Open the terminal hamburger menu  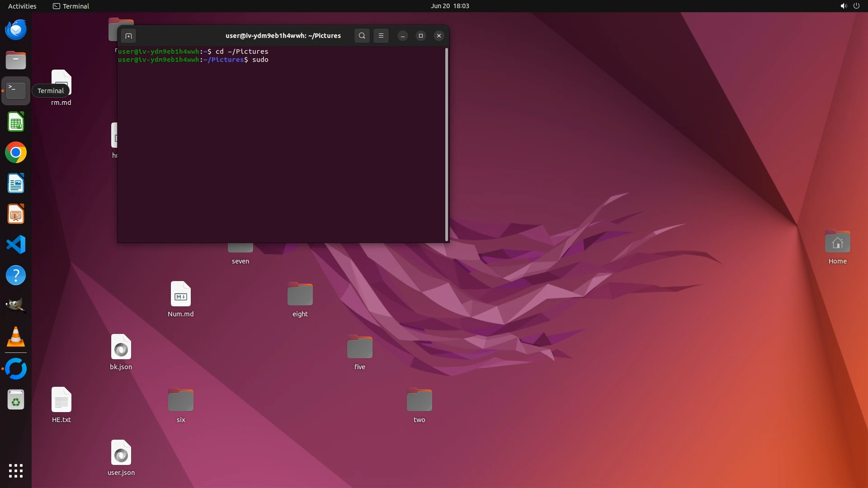point(381,36)
